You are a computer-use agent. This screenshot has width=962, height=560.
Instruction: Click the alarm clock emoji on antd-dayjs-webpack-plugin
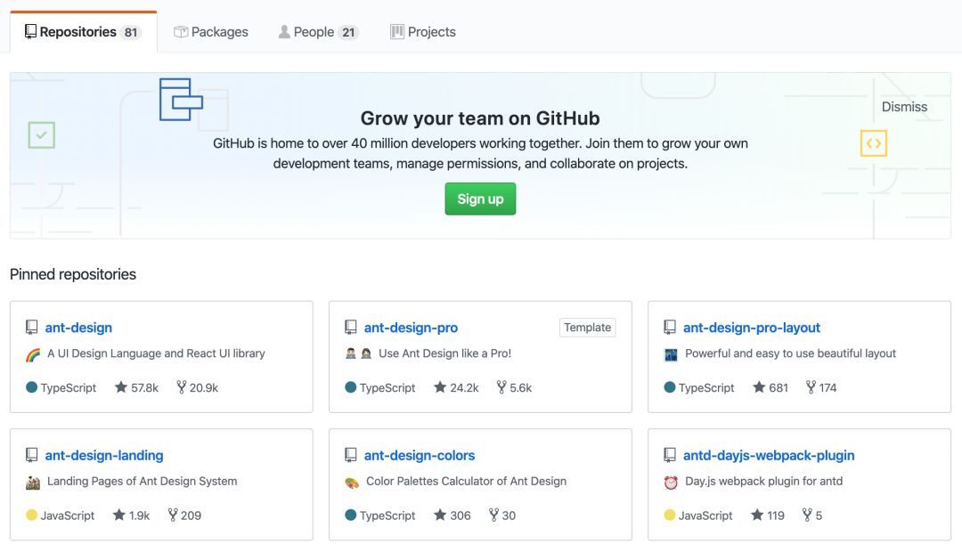[671, 483]
